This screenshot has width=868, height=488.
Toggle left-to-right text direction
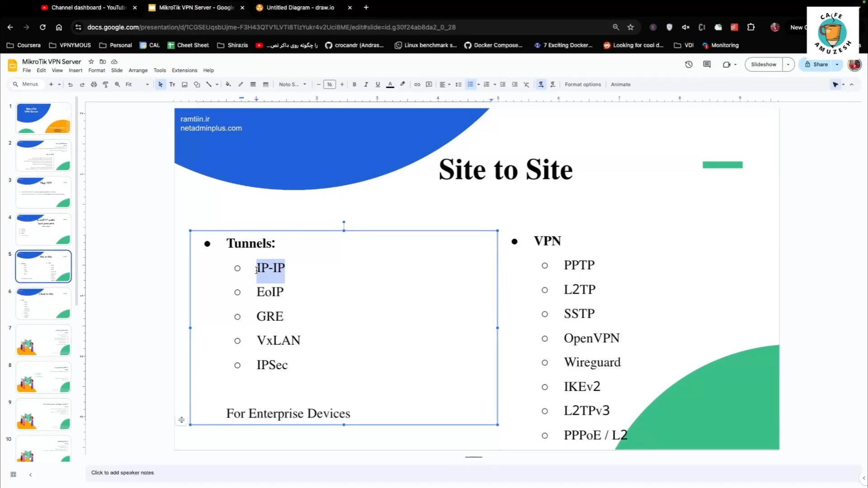pos(541,84)
